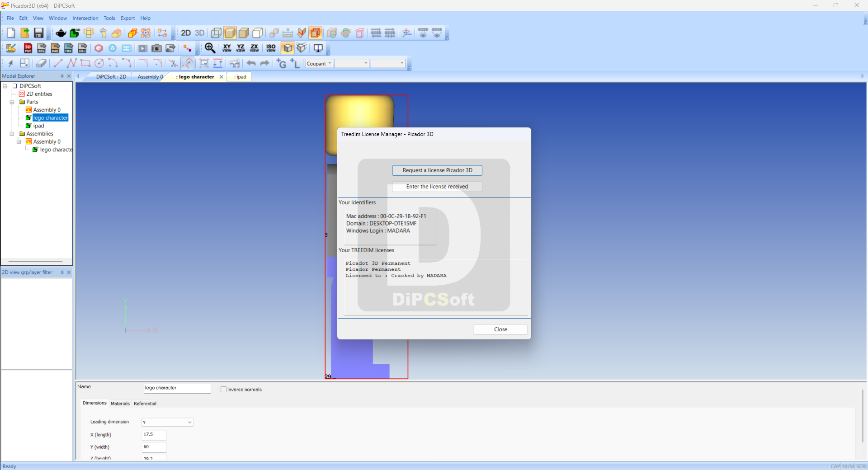Click the black teapot icon in the toolbar
The width and height of the screenshot is (868, 470).
coord(61,33)
